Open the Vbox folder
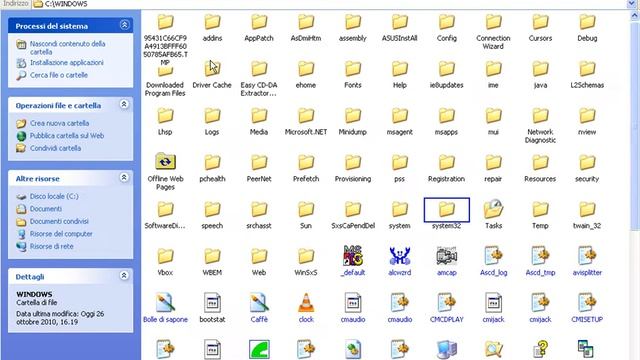640x360 pixels. pyautogui.click(x=165, y=257)
